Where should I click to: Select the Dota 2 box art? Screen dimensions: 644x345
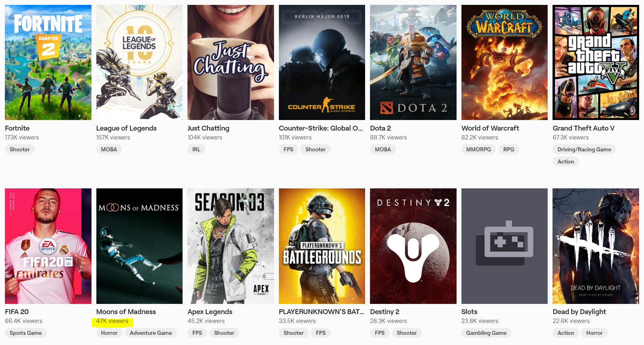pos(413,62)
